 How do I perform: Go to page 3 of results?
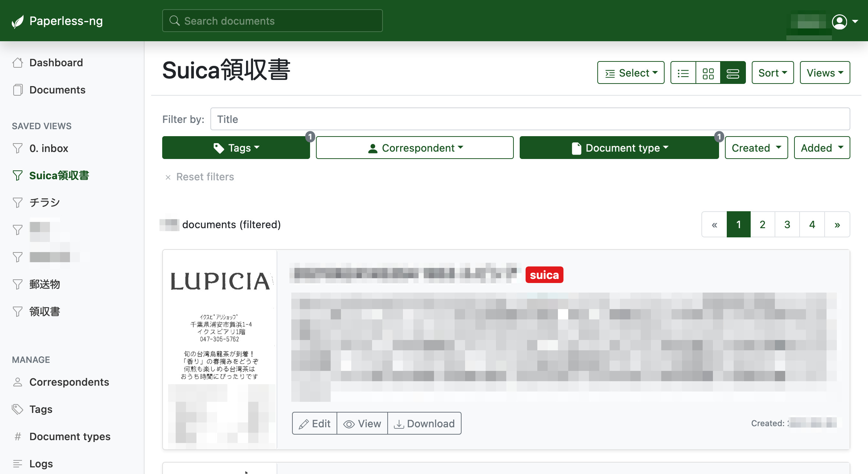point(787,224)
